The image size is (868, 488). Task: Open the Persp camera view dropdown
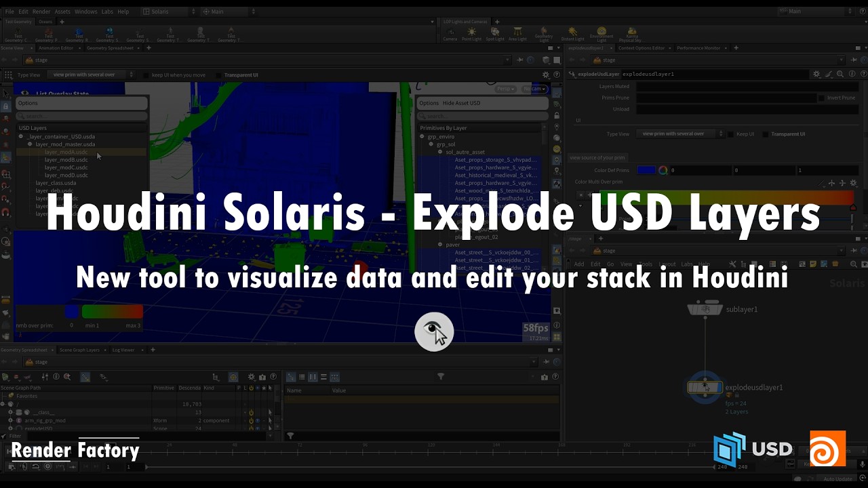505,89
